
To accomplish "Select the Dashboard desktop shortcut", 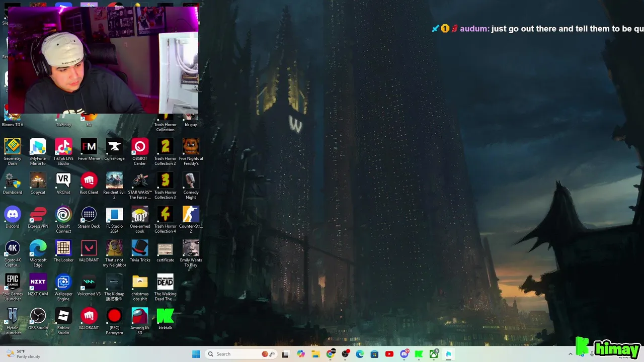I will coord(13,184).
